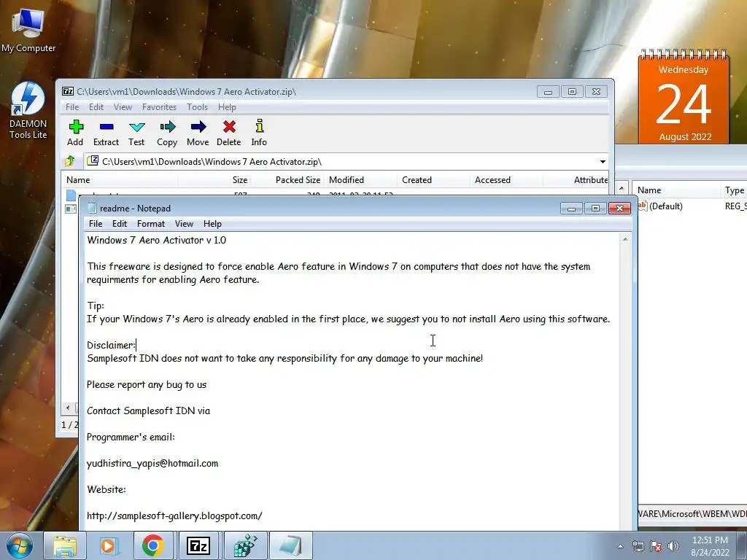
Task: Click the Copy icon in 7-Zip toolbar
Action: 167,133
